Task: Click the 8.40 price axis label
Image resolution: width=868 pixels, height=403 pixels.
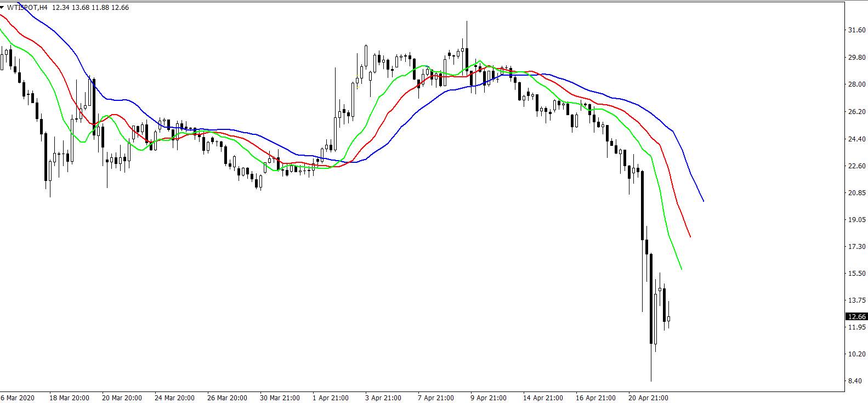Action: (856, 381)
